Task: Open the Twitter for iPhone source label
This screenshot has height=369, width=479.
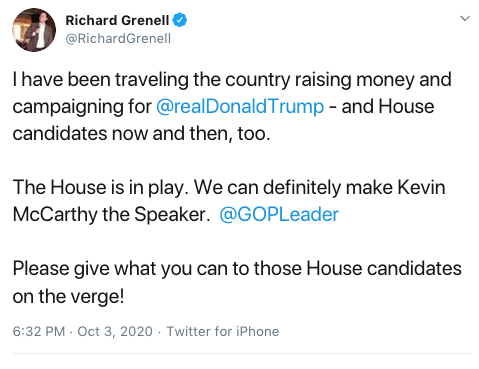Action: (223, 331)
